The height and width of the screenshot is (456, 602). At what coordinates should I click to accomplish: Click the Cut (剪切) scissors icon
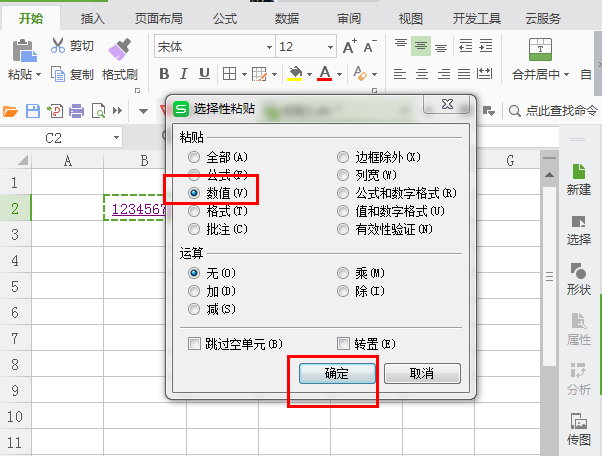coord(59,46)
